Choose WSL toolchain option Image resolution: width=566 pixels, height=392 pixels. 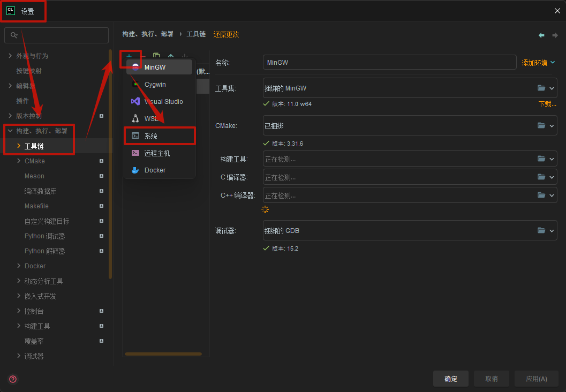point(159,118)
